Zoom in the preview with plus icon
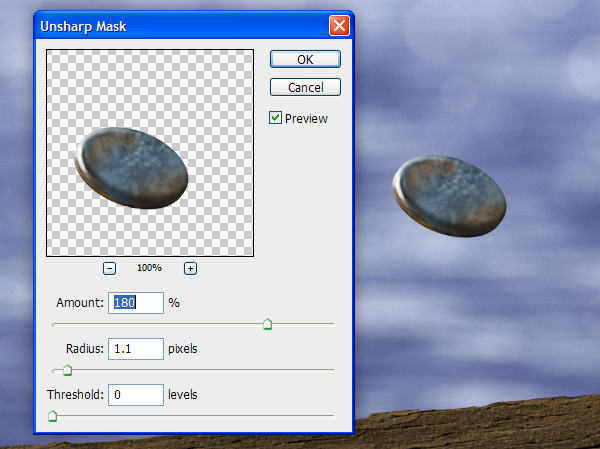 click(x=190, y=268)
